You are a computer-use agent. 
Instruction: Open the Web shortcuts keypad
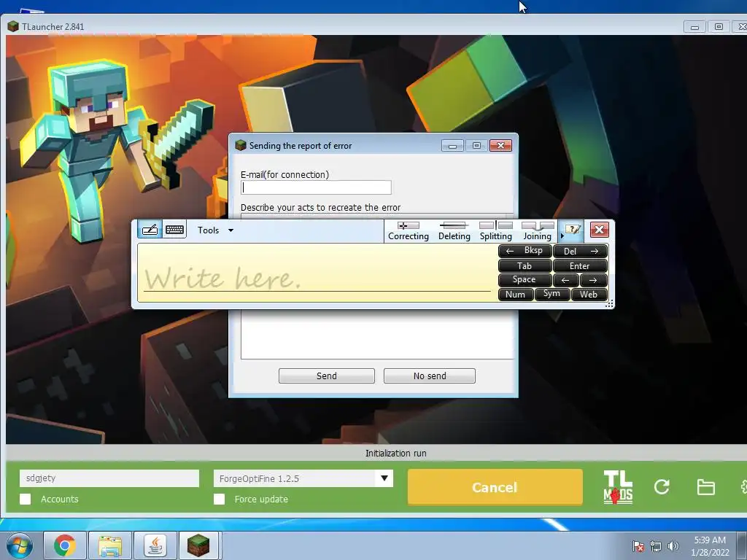(589, 295)
